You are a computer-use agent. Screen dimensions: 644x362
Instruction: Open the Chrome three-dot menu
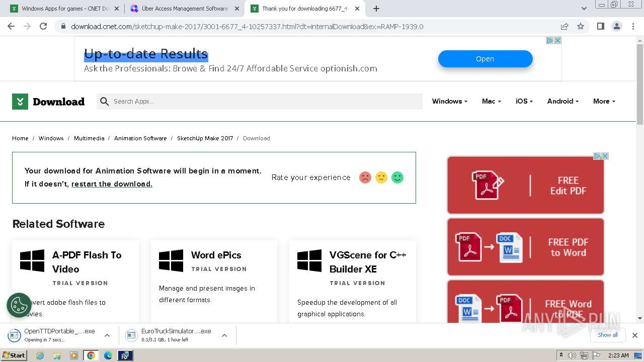pyautogui.click(x=632, y=26)
